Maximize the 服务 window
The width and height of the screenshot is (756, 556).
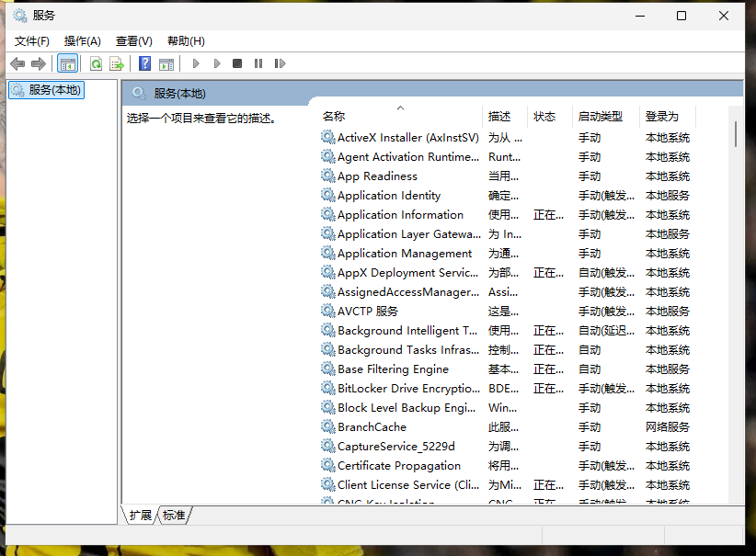tap(682, 16)
